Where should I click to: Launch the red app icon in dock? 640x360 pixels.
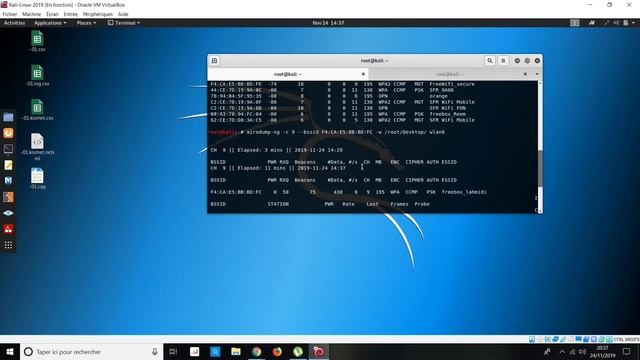[8, 229]
